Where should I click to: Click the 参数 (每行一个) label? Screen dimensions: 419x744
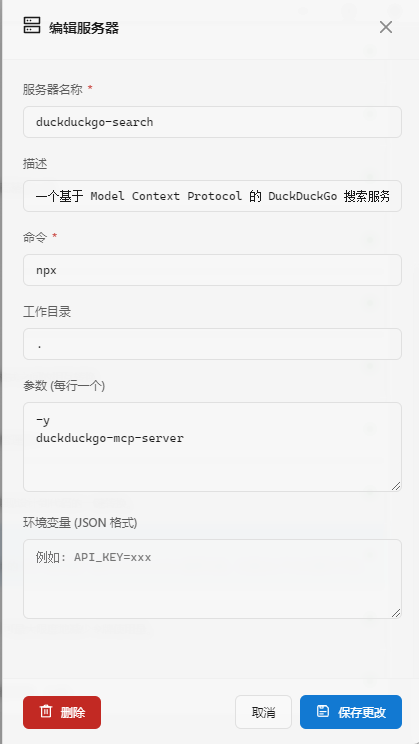(x=64, y=386)
